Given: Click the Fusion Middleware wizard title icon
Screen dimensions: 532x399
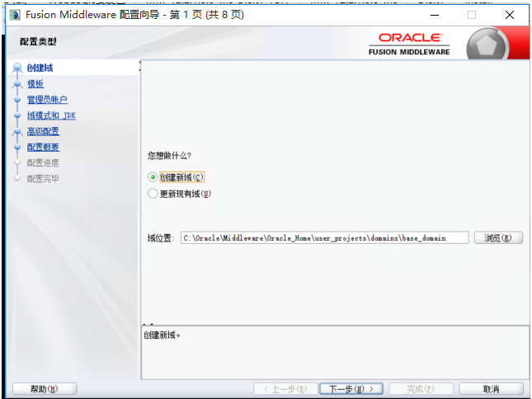Looking at the screenshot, I should pyautogui.click(x=15, y=15).
